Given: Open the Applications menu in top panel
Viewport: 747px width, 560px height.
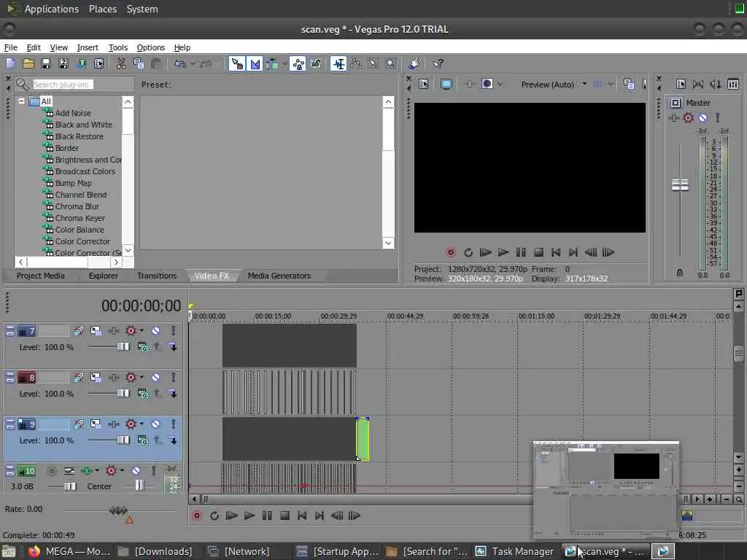Looking at the screenshot, I should coord(52,9).
